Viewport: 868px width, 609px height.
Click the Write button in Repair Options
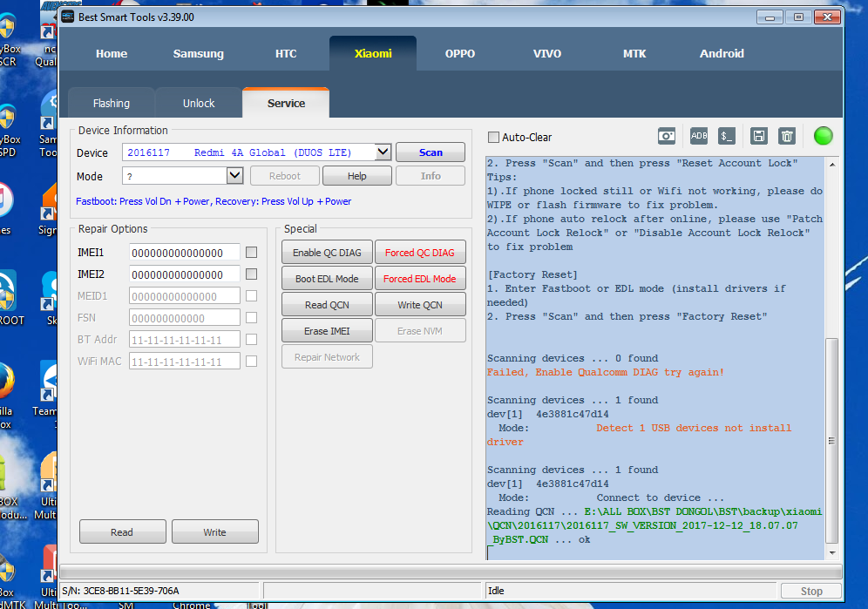point(214,532)
